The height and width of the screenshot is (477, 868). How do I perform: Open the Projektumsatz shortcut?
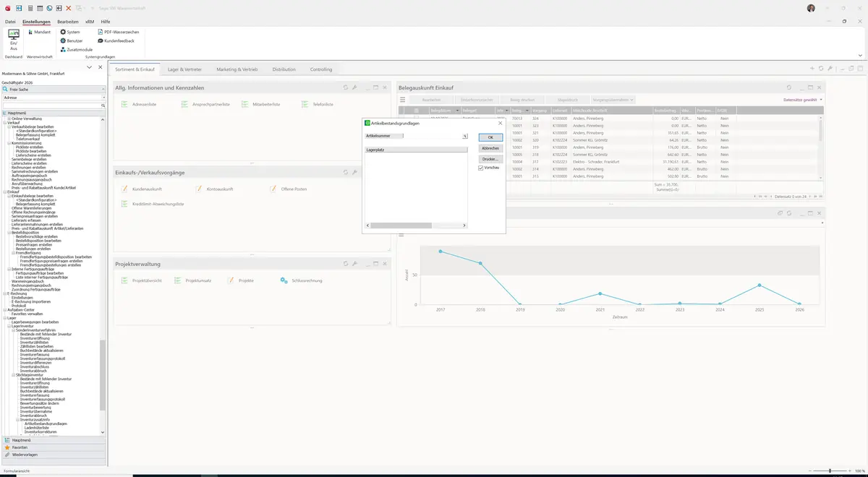point(192,280)
